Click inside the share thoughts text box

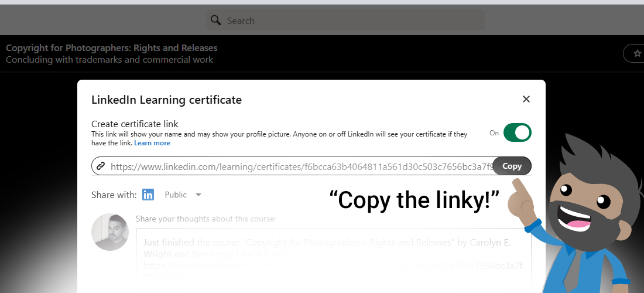(x=334, y=258)
